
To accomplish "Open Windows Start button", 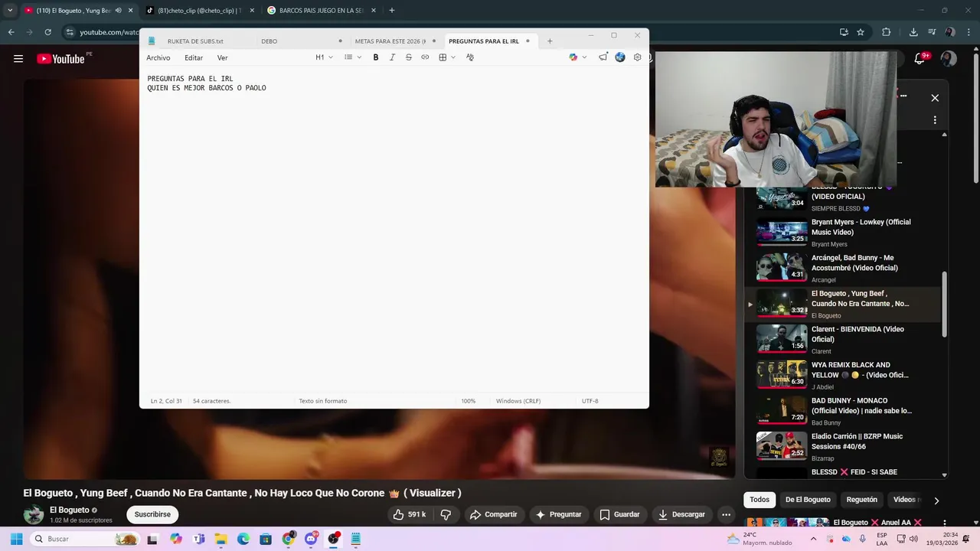I will [x=16, y=539].
